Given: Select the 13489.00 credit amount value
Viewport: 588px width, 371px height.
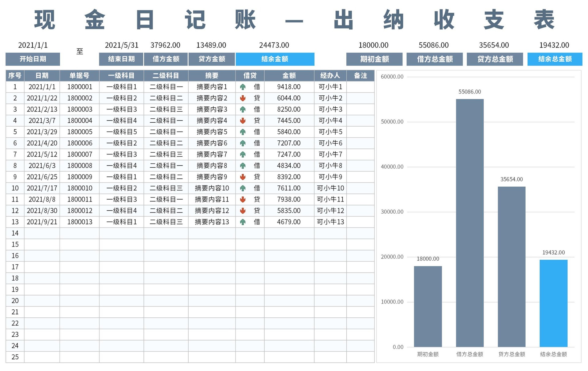Looking at the screenshot, I should [211, 45].
